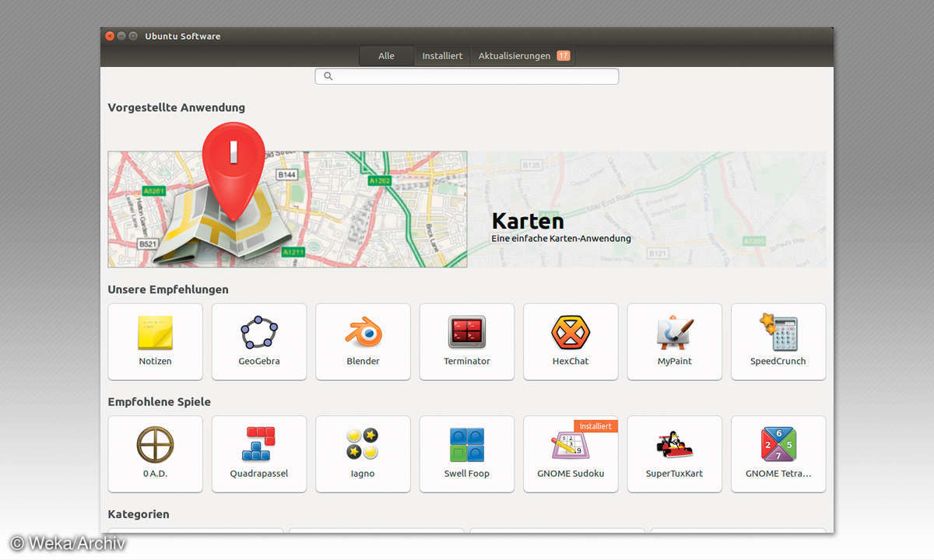The width and height of the screenshot is (934, 560).
Task: Maximize the Ubuntu Software window
Action: [133, 36]
